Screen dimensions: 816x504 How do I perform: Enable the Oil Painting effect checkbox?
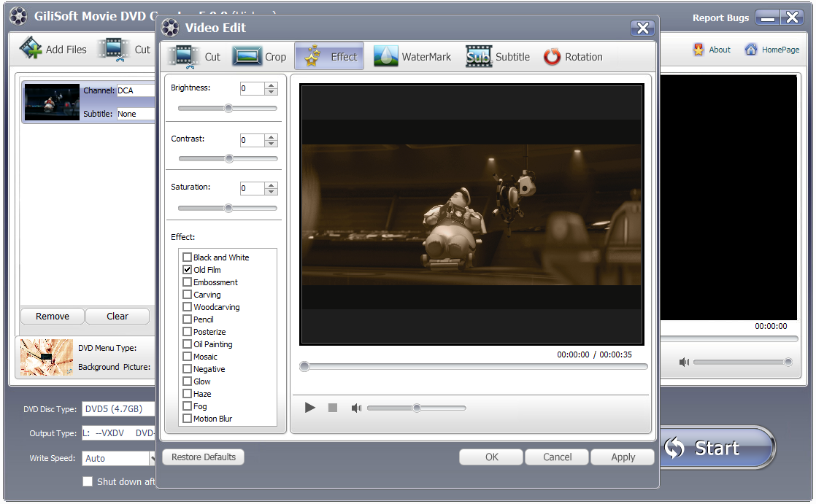[x=188, y=344]
